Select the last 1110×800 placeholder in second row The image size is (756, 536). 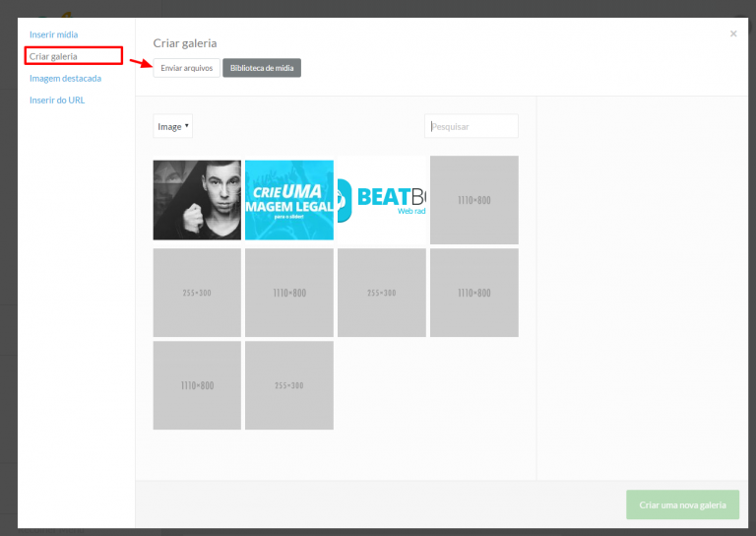pos(474,293)
